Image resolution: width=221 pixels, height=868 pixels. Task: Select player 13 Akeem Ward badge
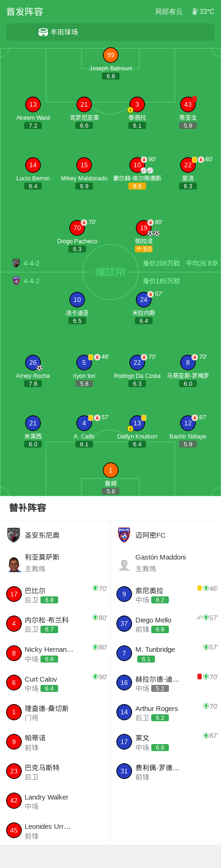click(33, 104)
